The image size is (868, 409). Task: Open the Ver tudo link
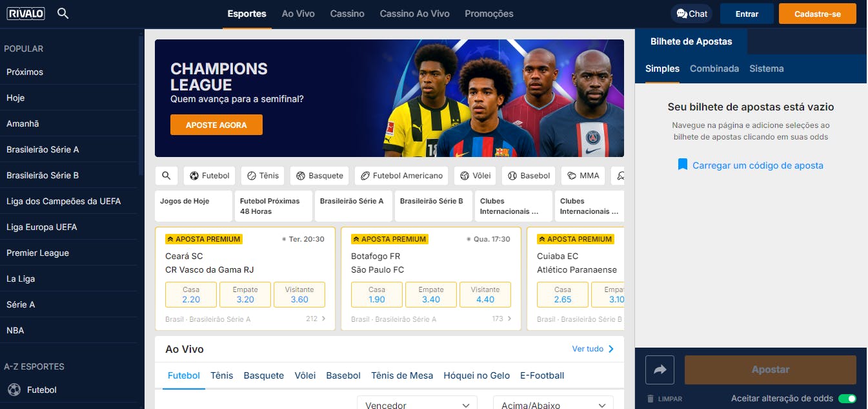593,349
